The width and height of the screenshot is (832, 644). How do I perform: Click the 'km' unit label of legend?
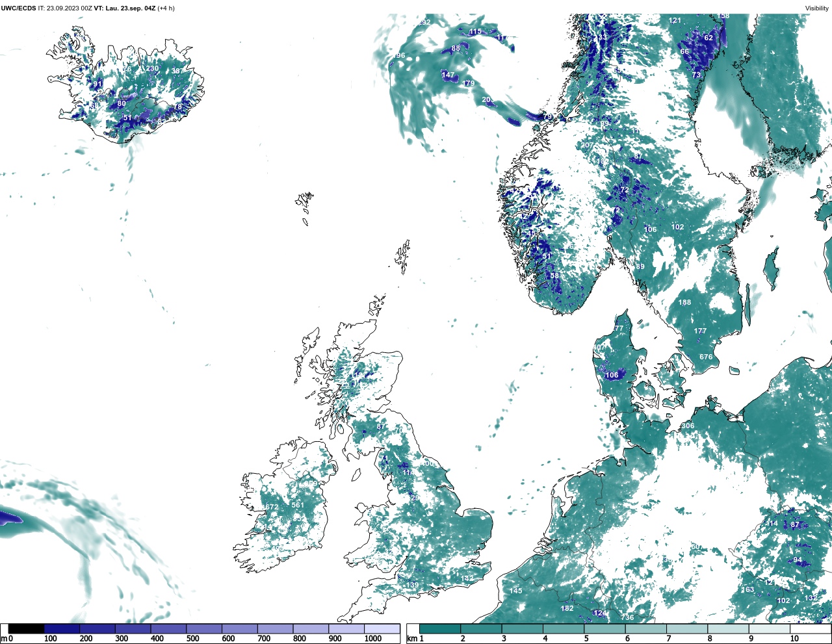pos(411,639)
